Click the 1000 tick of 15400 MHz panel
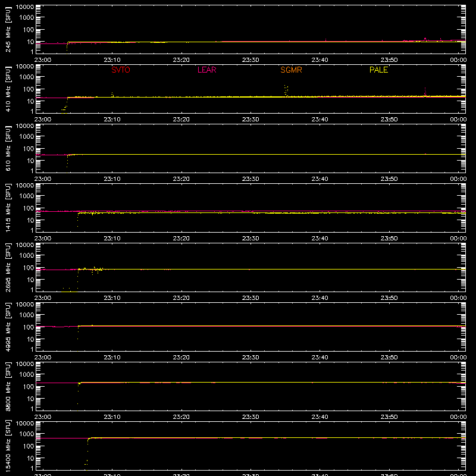 [27, 434]
